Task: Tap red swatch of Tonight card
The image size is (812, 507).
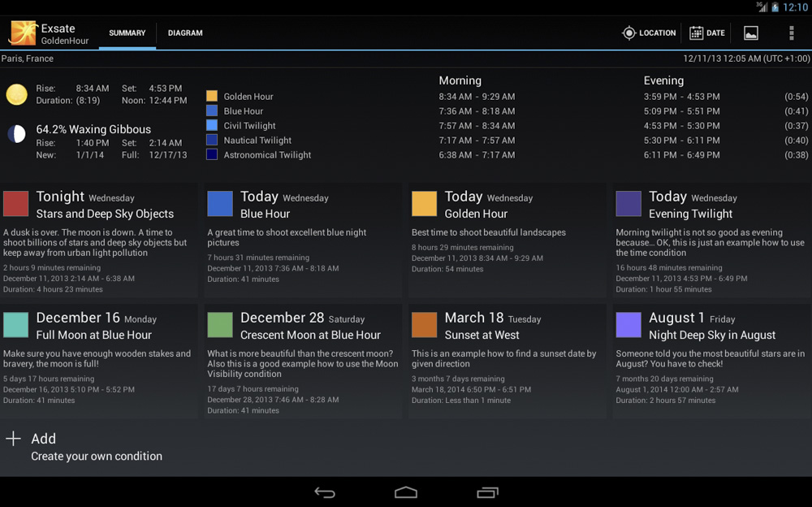Action: (x=15, y=203)
